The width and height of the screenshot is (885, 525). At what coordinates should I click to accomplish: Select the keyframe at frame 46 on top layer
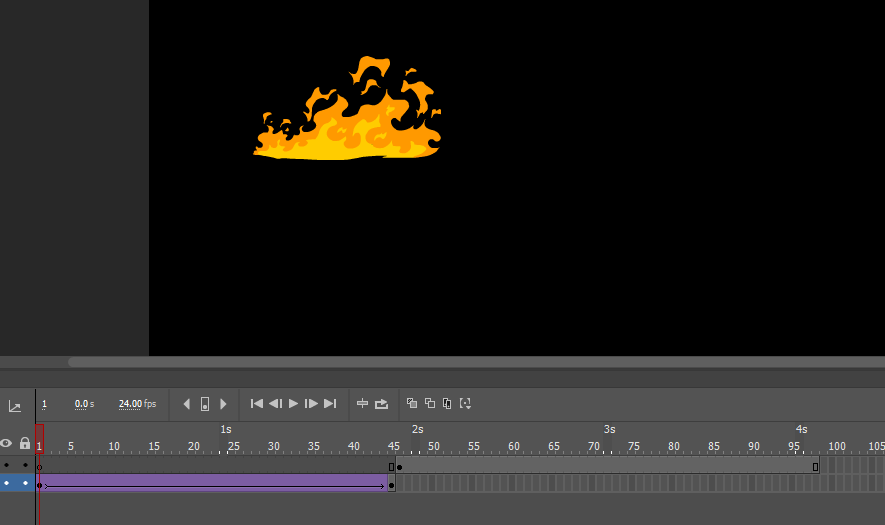click(400, 466)
